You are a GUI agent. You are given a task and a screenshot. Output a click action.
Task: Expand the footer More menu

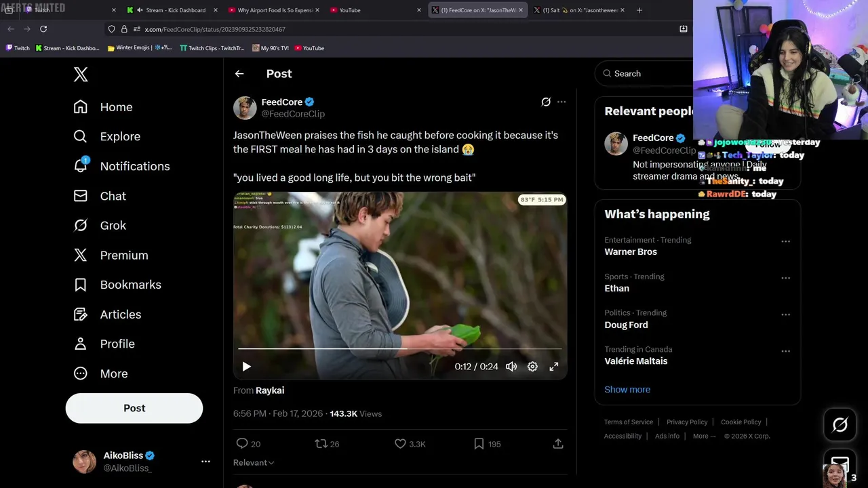704,436
